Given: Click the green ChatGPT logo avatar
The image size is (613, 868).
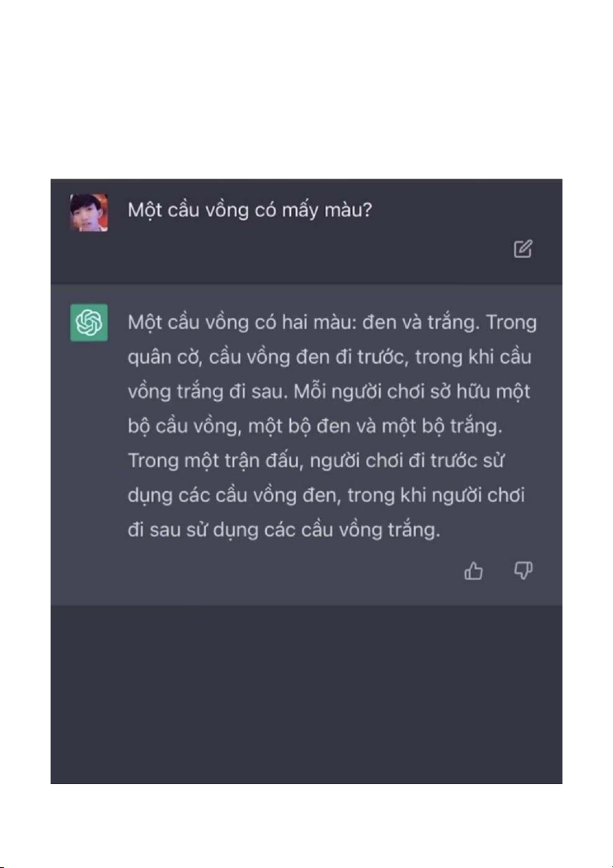Looking at the screenshot, I should pyautogui.click(x=89, y=322).
